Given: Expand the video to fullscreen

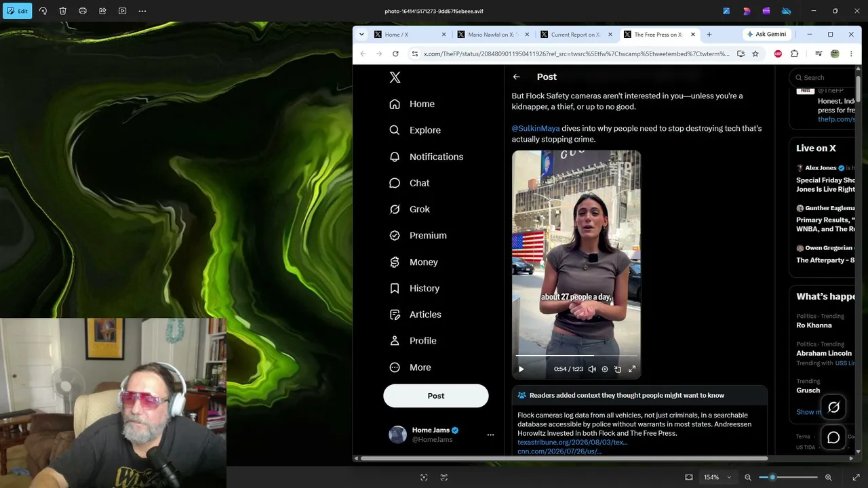Looking at the screenshot, I should (x=632, y=369).
